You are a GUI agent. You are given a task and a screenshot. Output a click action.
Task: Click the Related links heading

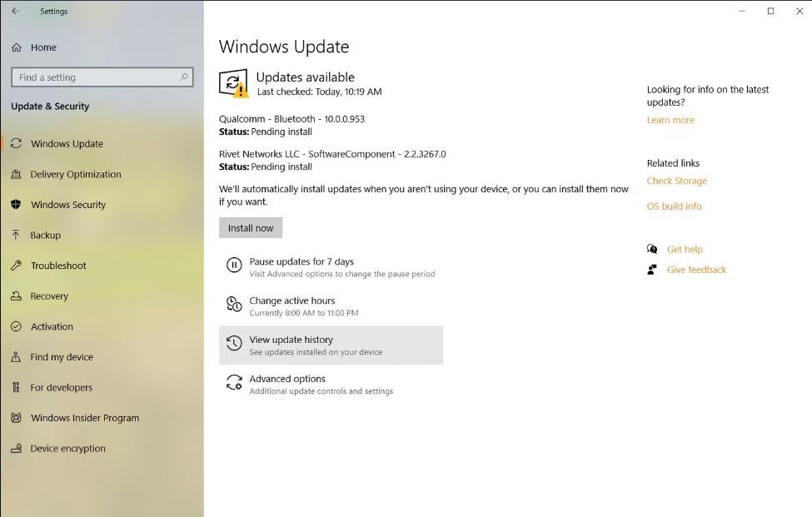673,163
